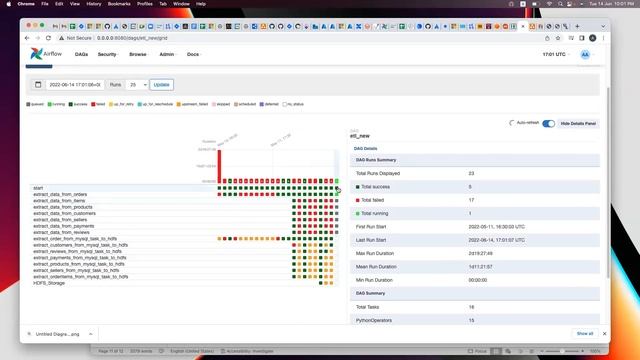
Task: Open the Apple menu
Action: tap(9, 4)
